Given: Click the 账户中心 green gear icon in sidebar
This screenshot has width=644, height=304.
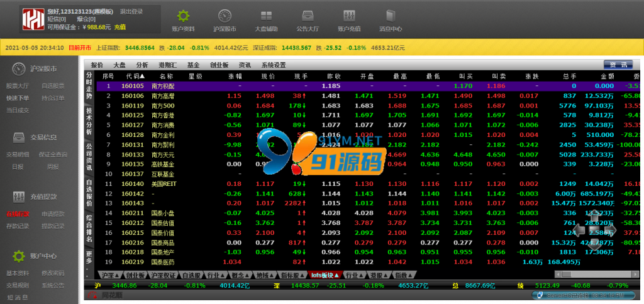Looking at the screenshot, I should tap(18, 256).
